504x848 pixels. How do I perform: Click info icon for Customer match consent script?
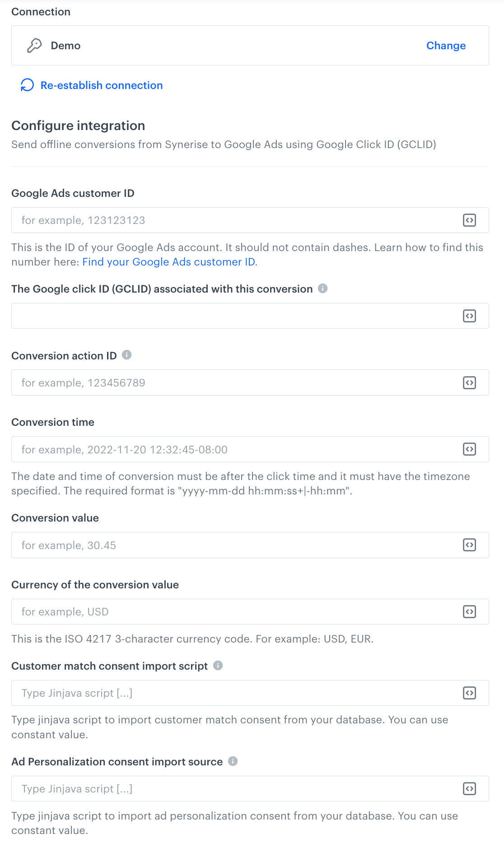click(219, 666)
